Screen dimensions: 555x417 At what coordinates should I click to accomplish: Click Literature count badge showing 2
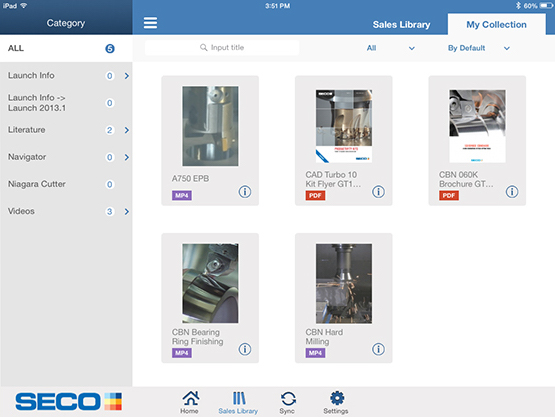[x=110, y=130]
